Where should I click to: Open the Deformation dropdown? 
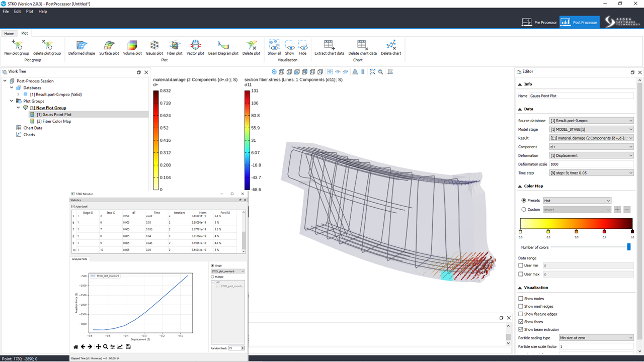click(591, 155)
